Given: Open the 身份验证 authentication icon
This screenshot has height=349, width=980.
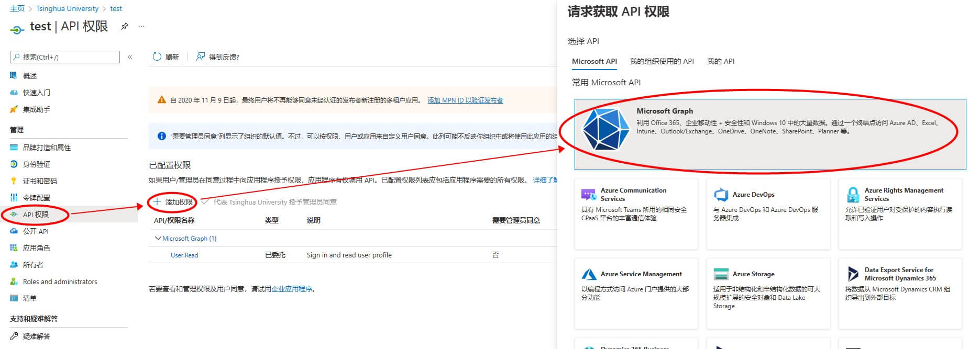Looking at the screenshot, I should [14, 164].
